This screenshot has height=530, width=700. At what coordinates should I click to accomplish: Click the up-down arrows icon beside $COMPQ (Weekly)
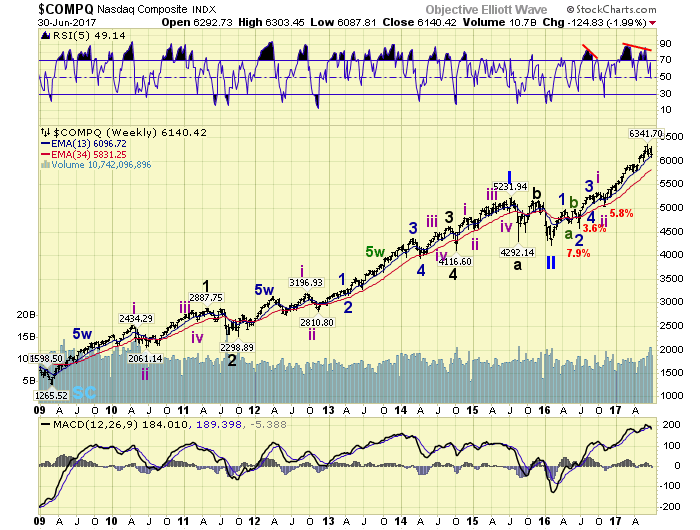[46, 132]
